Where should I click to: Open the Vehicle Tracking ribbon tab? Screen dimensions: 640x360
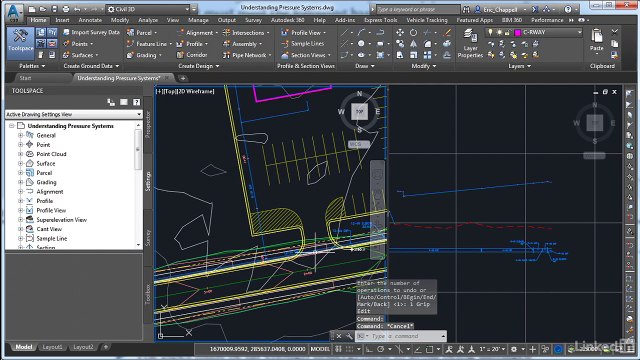(x=427, y=20)
